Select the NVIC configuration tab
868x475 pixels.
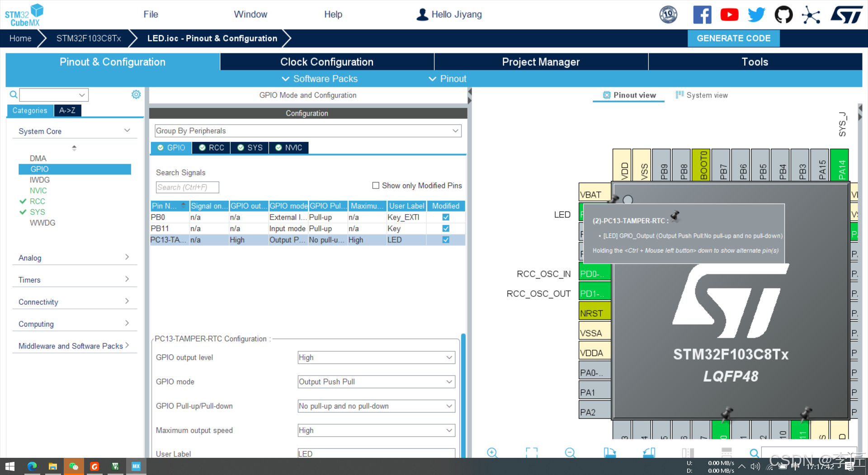(288, 148)
